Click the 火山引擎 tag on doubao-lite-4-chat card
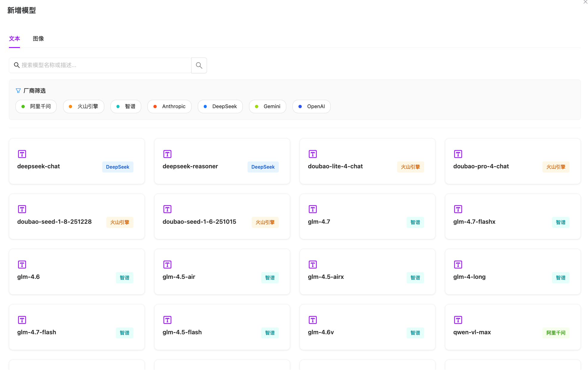 click(410, 167)
